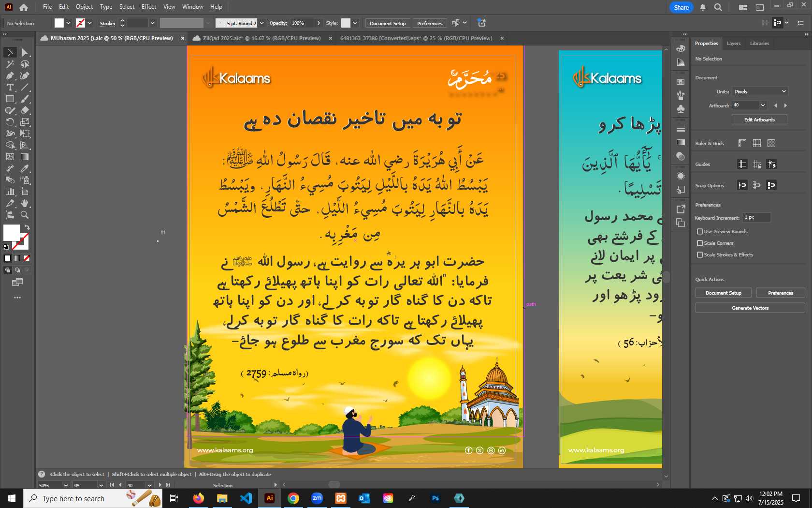This screenshot has width=812, height=508.
Task: Enable Use Preview Bounds checkbox
Action: [x=700, y=232]
